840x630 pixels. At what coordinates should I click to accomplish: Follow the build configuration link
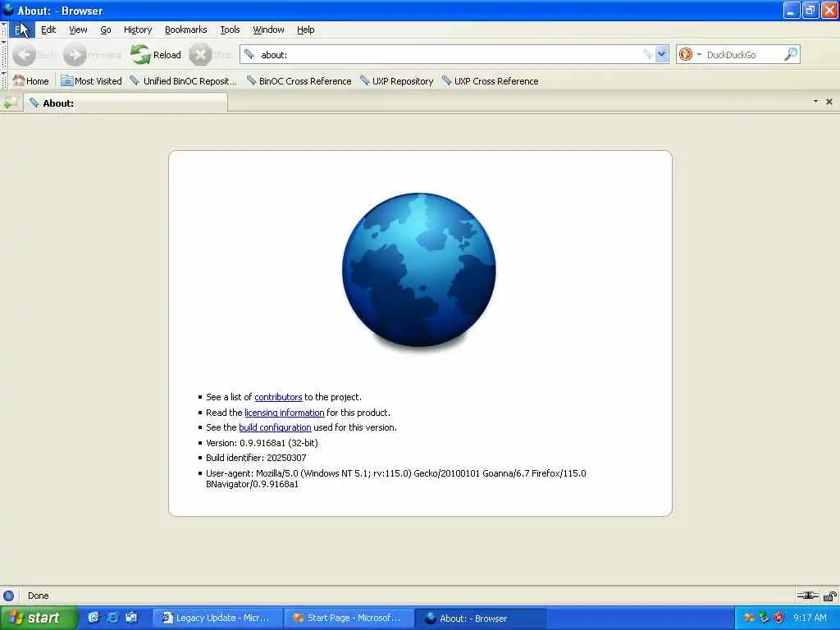[x=275, y=427]
